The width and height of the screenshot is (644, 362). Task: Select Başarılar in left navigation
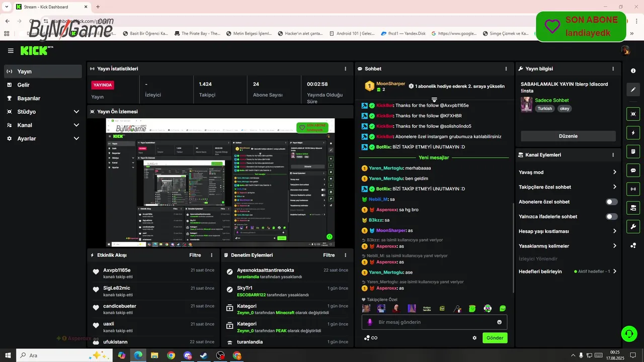(x=43, y=99)
